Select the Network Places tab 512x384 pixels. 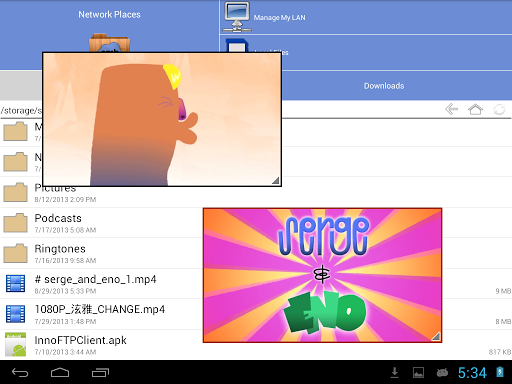[109, 14]
